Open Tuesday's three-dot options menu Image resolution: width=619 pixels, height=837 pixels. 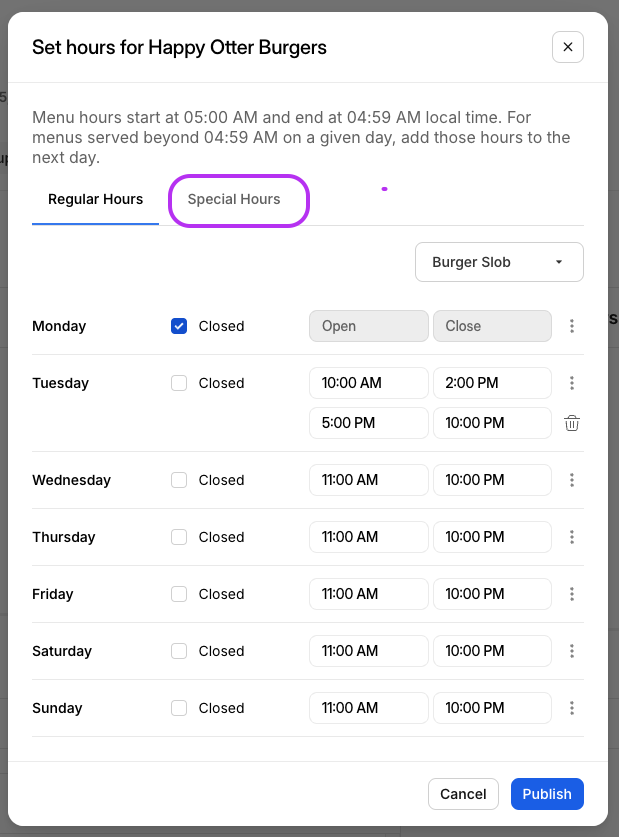572,383
